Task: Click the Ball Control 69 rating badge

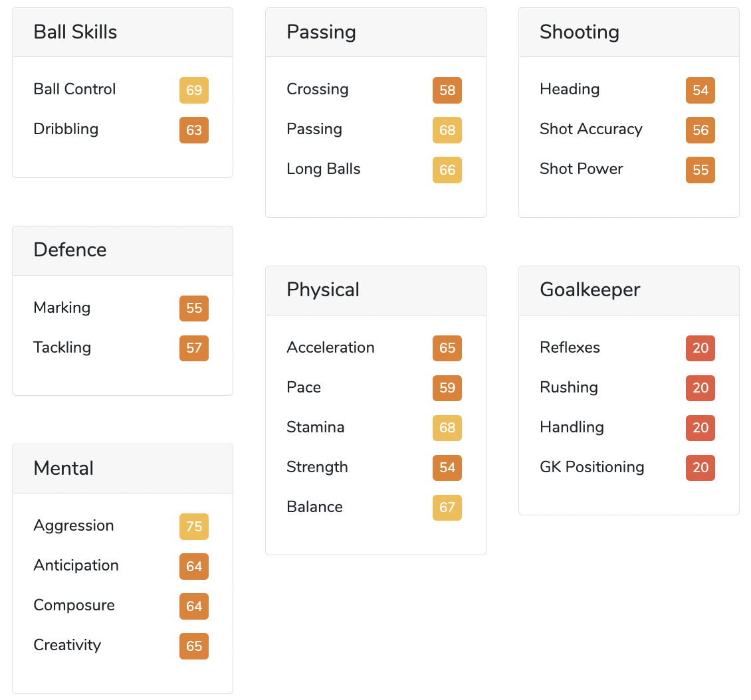Action: 194,90
